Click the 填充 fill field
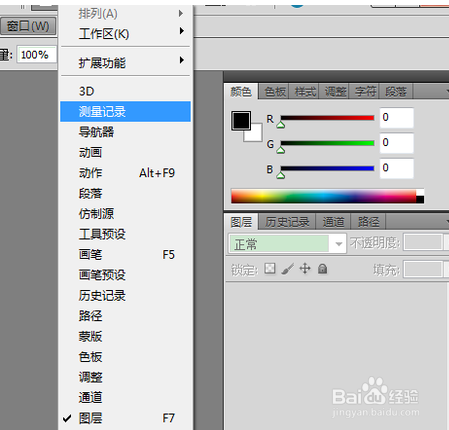This screenshot has height=430, width=449. (423, 269)
